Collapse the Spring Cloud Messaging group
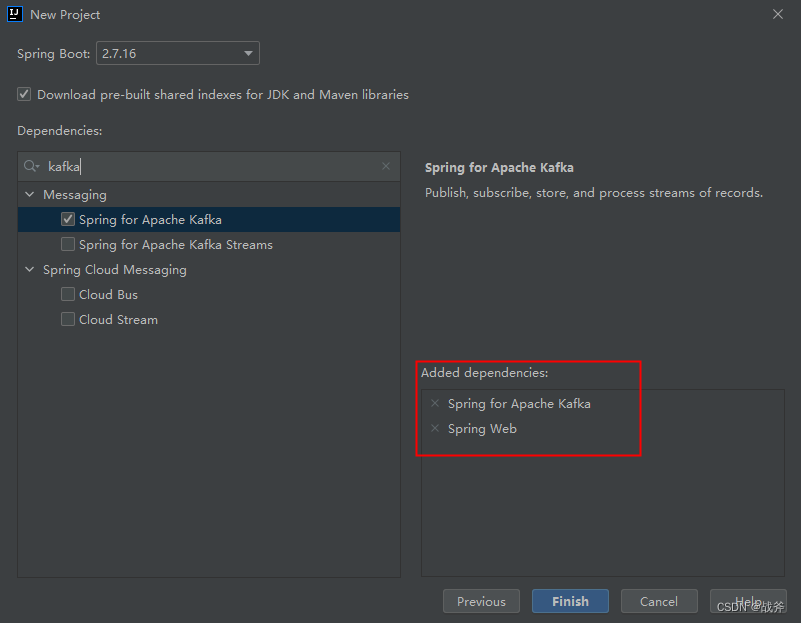Viewport: 801px width, 623px height. (30, 270)
